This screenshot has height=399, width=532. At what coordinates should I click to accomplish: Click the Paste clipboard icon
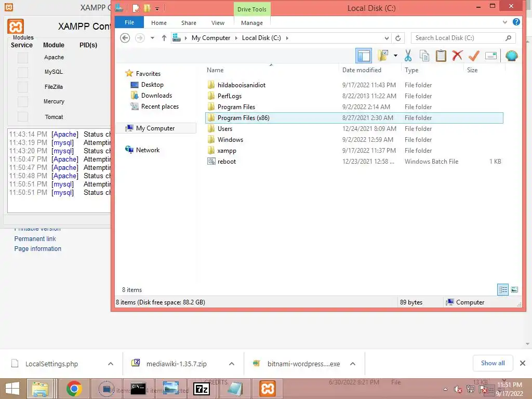click(441, 56)
